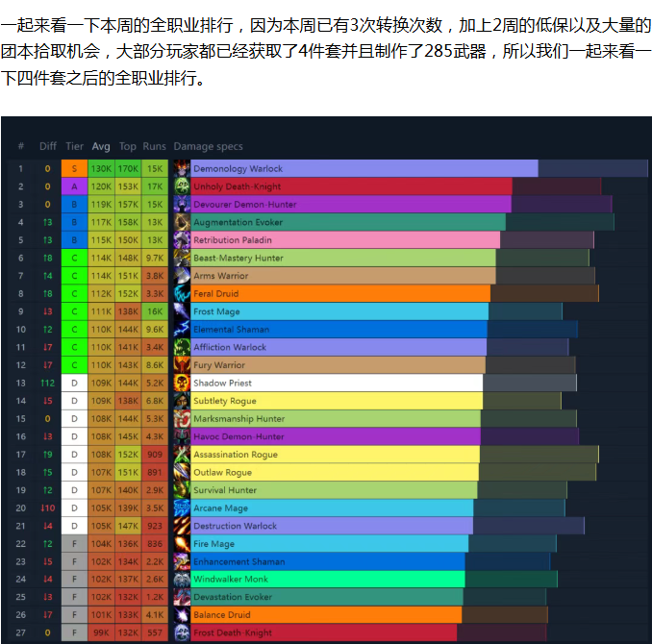Click the orange S tier badge
The height and width of the screenshot is (644, 652).
[x=74, y=168]
